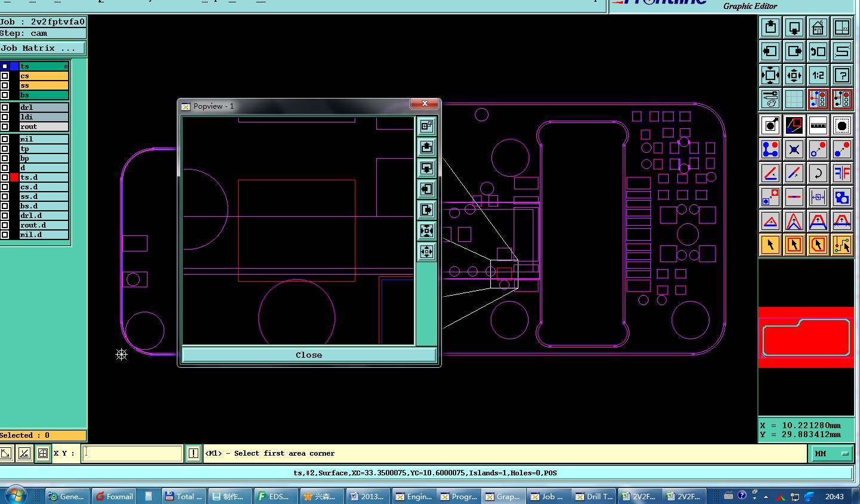This screenshot has height=504, width=860.
Task: Check the box for rout layer
Action: 5,127
